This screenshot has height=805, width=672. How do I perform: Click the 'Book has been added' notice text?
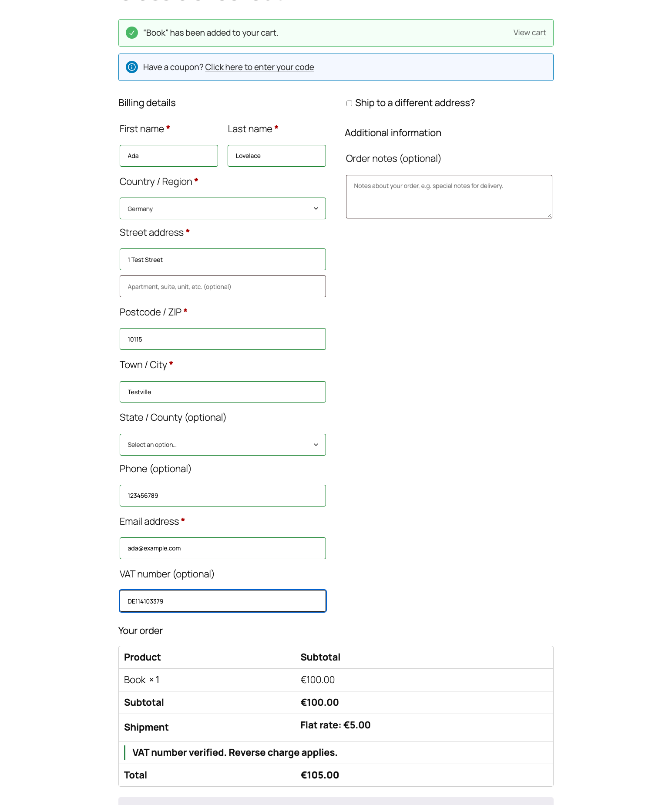click(x=211, y=33)
